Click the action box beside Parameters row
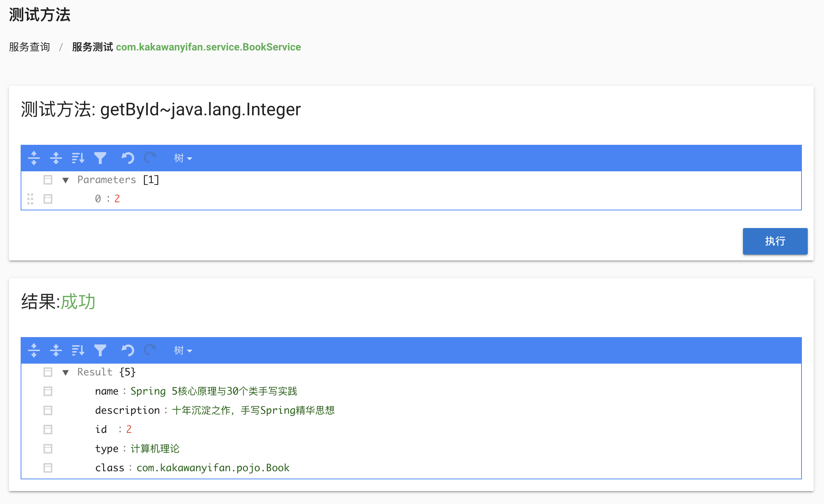 coord(48,180)
